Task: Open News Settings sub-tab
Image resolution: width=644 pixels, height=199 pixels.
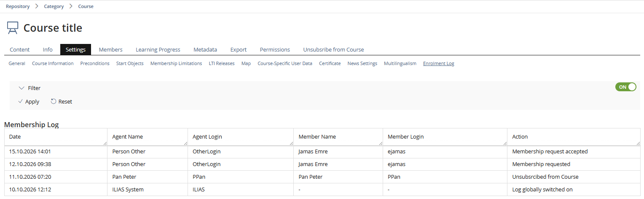Action: [x=362, y=63]
